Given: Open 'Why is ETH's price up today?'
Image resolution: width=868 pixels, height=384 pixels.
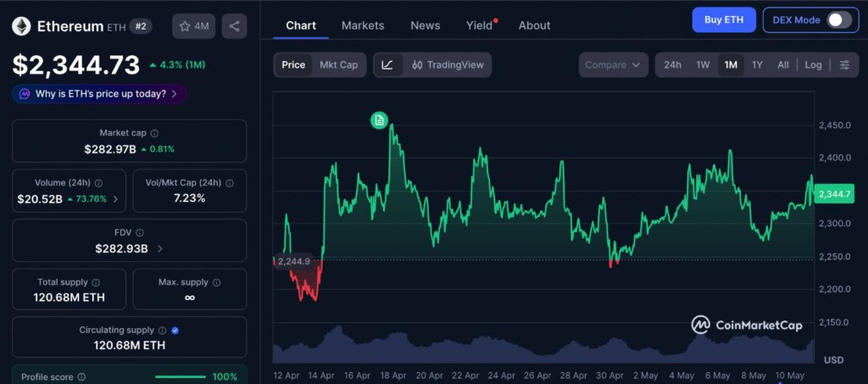Looking at the screenshot, I should pos(100,94).
